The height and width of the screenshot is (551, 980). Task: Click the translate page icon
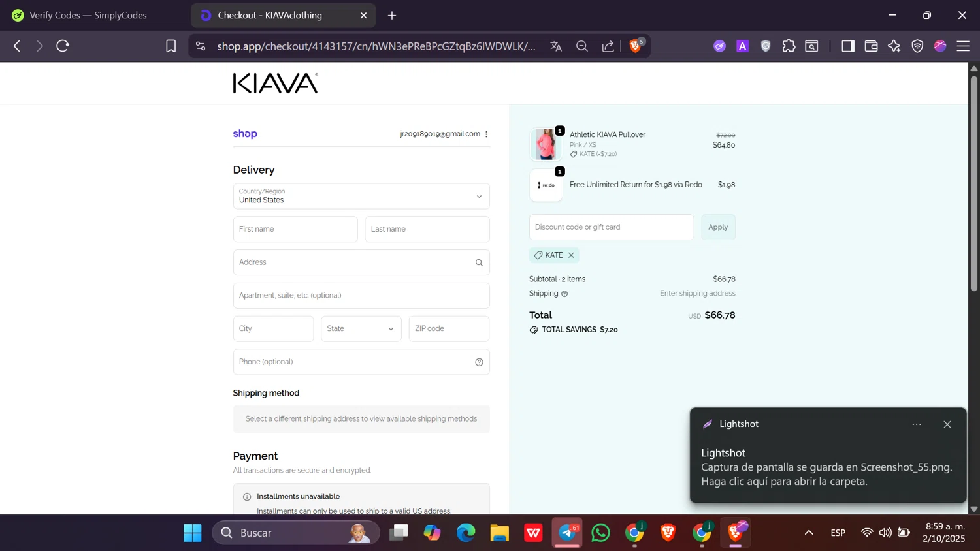[556, 46]
